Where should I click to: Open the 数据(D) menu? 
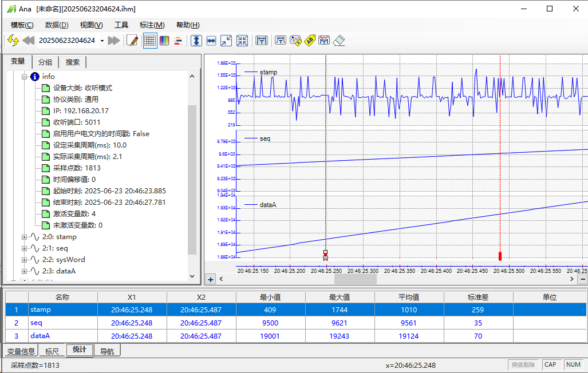tap(56, 25)
